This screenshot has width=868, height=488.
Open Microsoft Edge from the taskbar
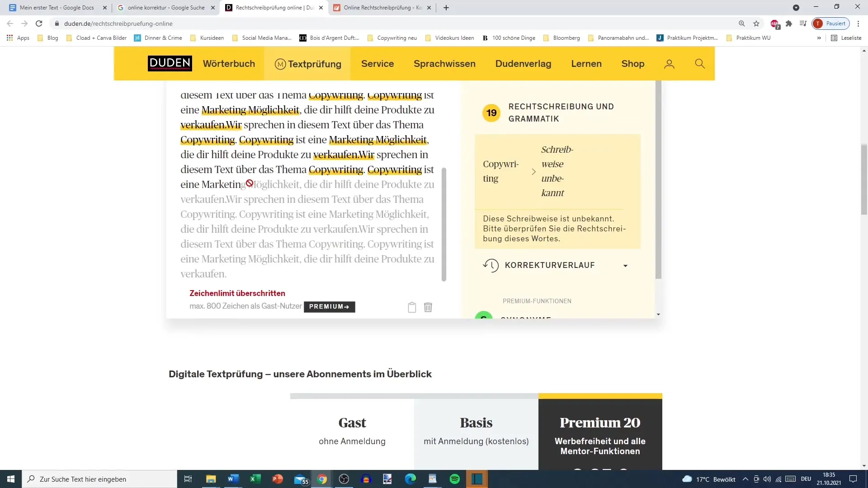pyautogui.click(x=410, y=479)
